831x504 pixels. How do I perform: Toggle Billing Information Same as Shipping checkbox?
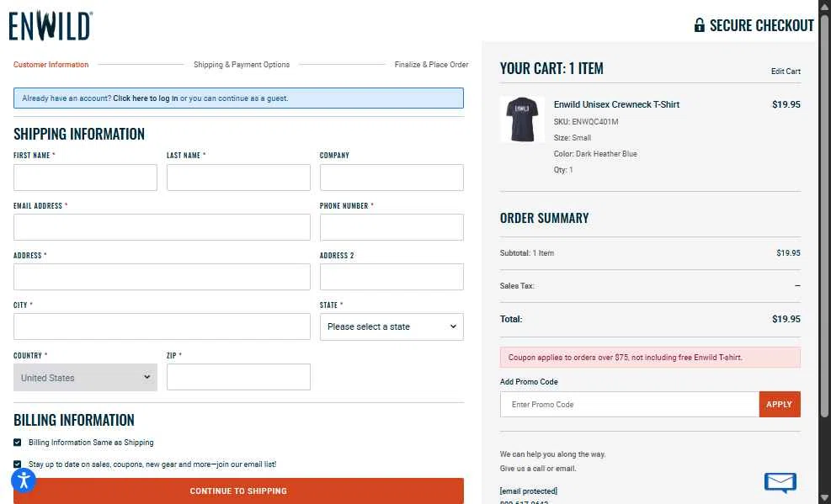click(18, 442)
